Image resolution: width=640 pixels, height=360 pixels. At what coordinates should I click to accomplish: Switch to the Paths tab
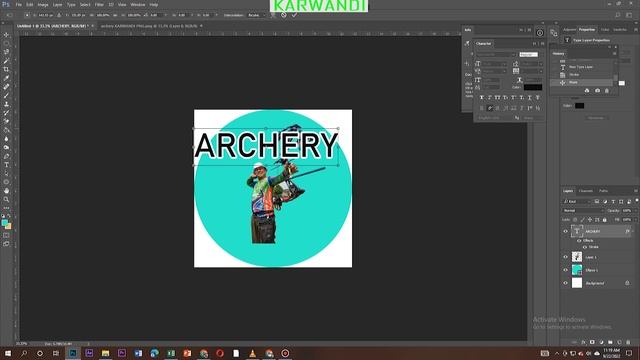(603, 191)
